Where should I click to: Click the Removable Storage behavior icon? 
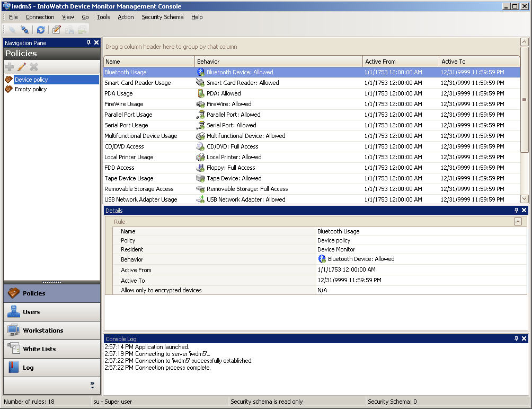(200, 189)
